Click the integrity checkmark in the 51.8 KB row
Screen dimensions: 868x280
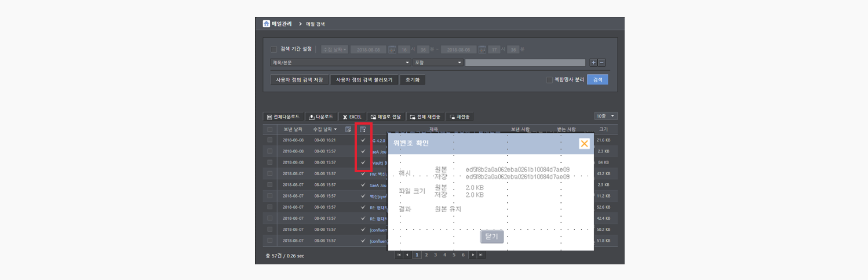click(363, 241)
